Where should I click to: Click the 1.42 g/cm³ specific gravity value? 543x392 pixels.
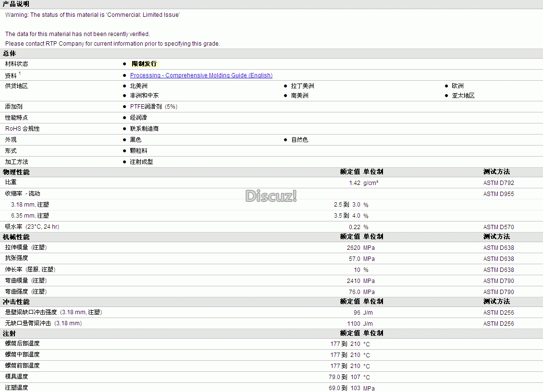(x=364, y=183)
